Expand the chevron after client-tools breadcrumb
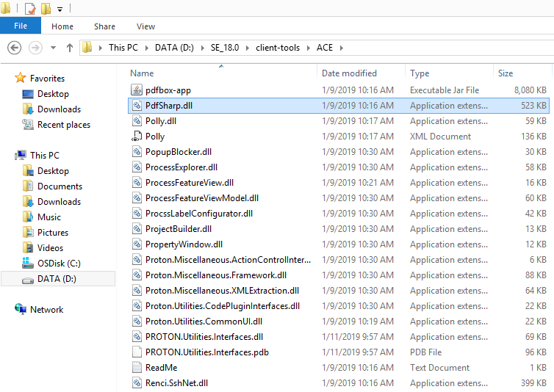The image size is (554, 392). click(308, 48)
